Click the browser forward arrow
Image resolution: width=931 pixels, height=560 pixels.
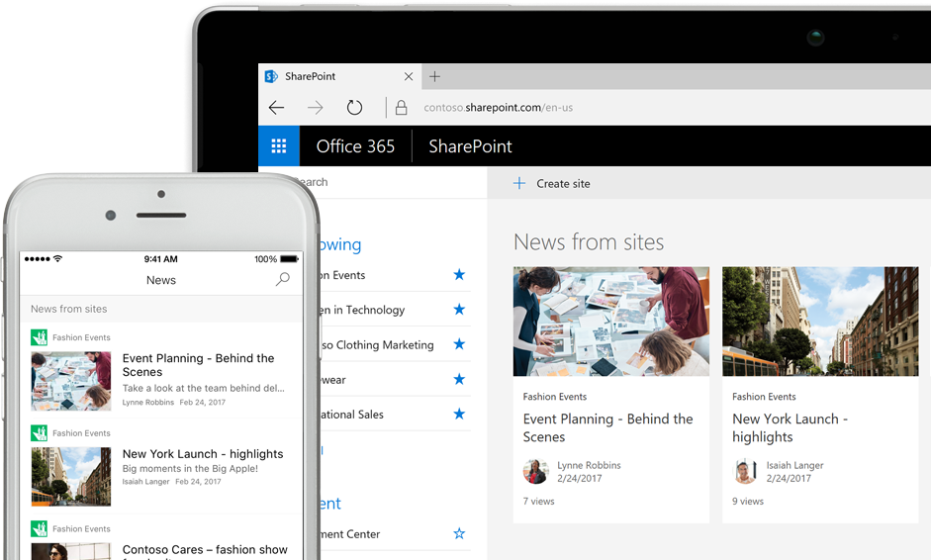coord(316,108)
